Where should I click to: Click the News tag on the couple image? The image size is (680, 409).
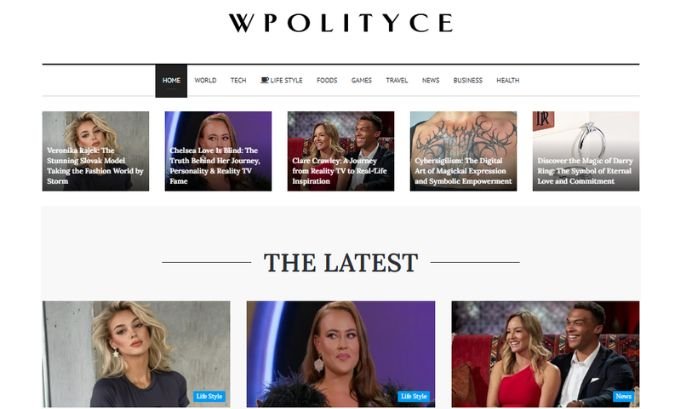(x=623, y=396)
